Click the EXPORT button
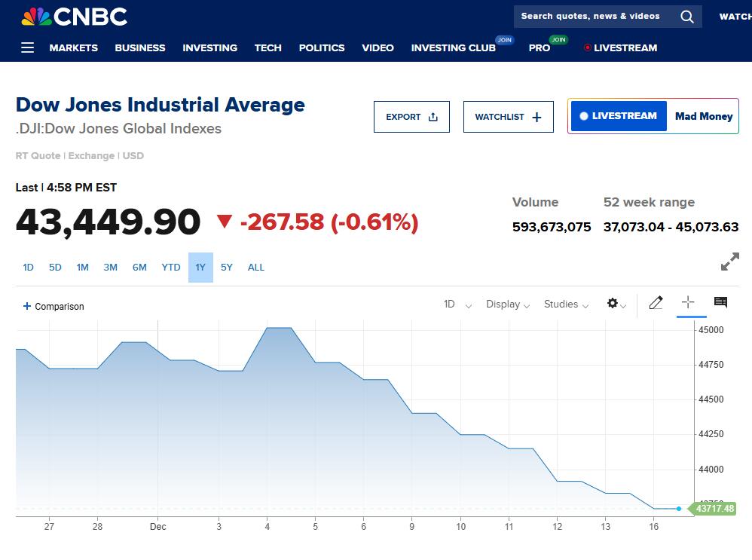Image resolution: width=752 pixels, height=560 pixels. (x=411, y=117)
